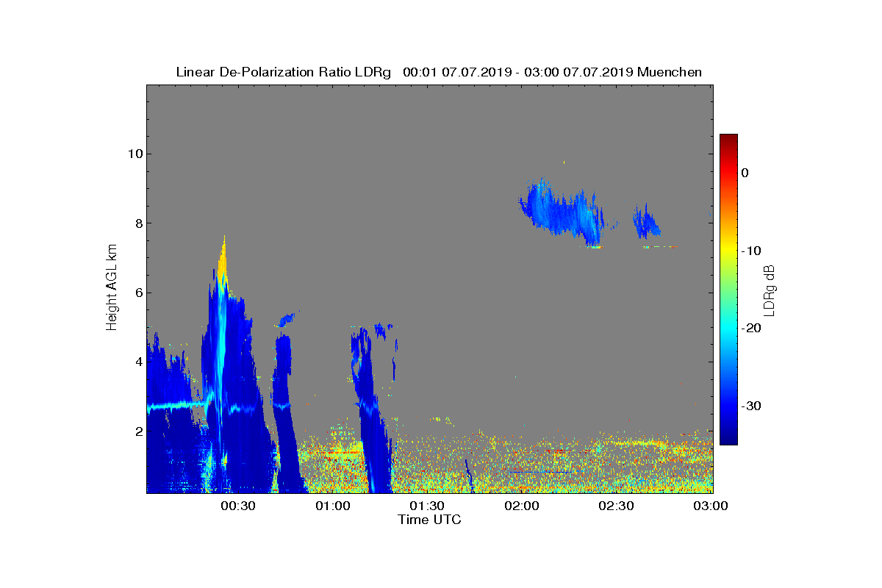Viewport: 882px width, 588px height.
Task: Click the colorbar value '-10'
Action: (x=750, y=251)
